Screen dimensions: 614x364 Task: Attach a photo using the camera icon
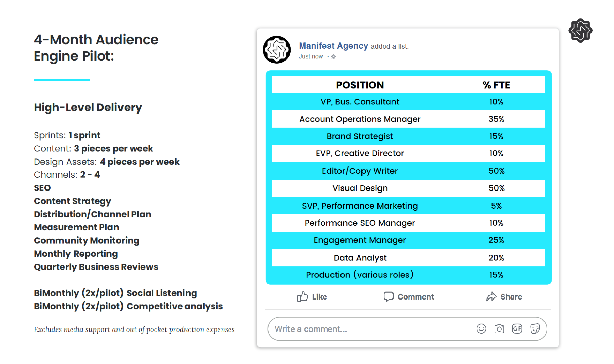(x=499, y=329)
